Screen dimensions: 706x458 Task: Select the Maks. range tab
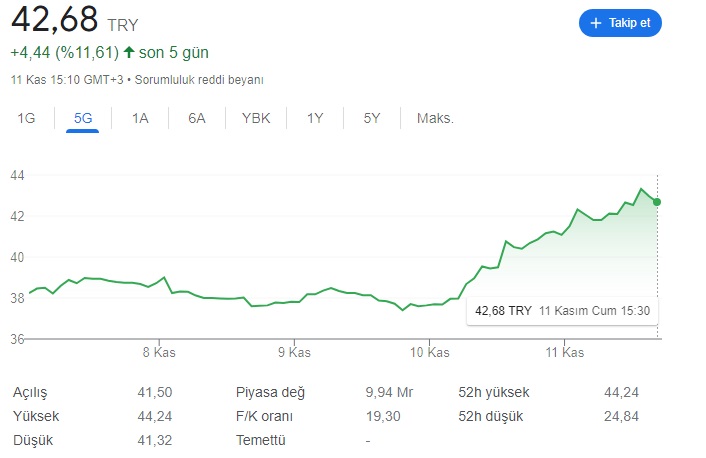(435, 118)
